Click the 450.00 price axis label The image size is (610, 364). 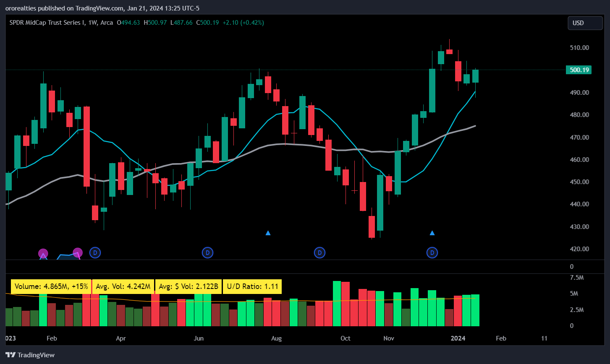pos(579,182)
